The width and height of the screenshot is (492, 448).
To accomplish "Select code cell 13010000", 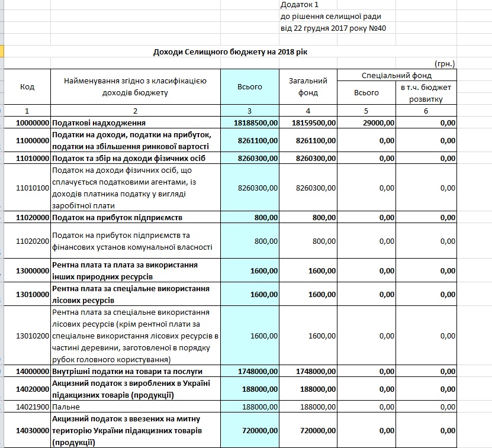I will tap(27, 294).
